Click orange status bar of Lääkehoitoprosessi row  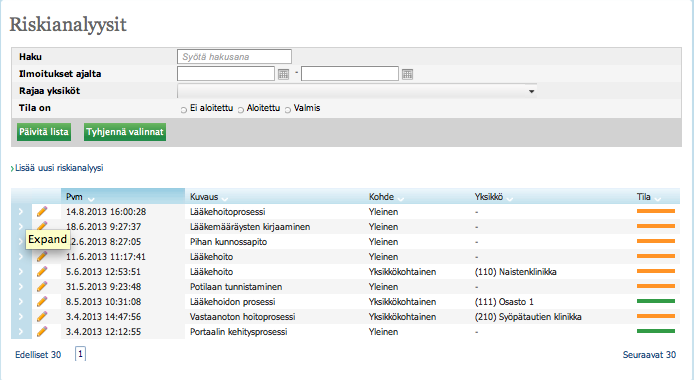coord(655,211)
